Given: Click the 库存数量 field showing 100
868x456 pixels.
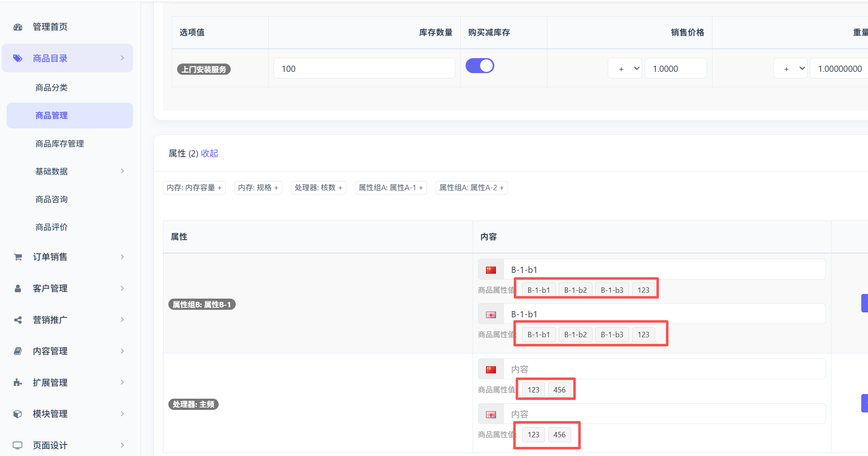Looking at the screenshot, I should pos(364,69).
